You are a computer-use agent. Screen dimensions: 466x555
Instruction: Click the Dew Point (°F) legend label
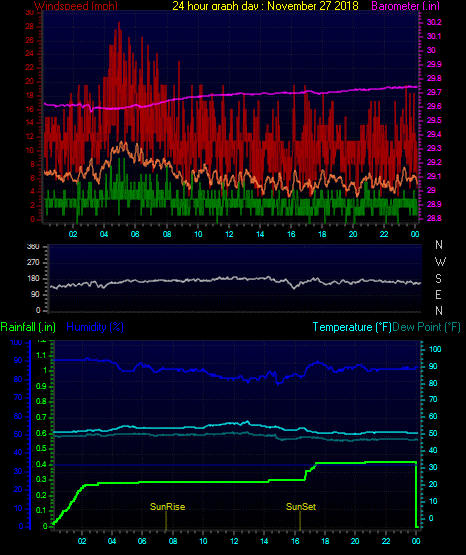[x=426, y=327]
